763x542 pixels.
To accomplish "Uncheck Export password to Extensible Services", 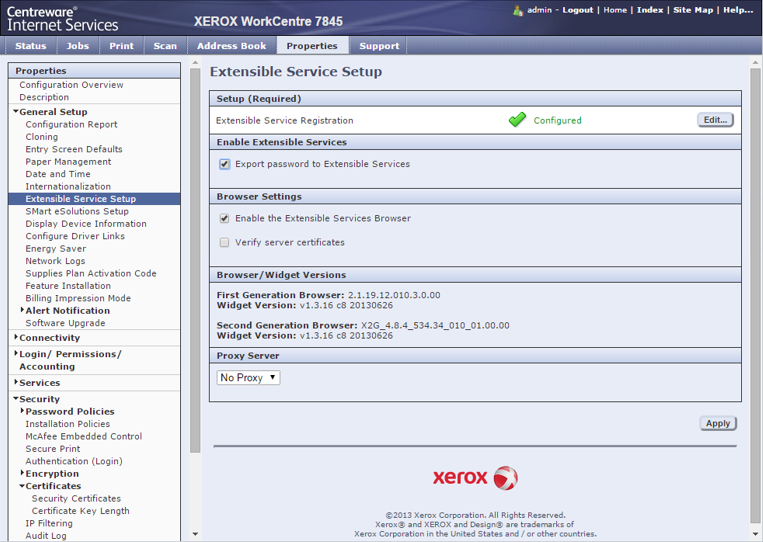I will 225,164.
